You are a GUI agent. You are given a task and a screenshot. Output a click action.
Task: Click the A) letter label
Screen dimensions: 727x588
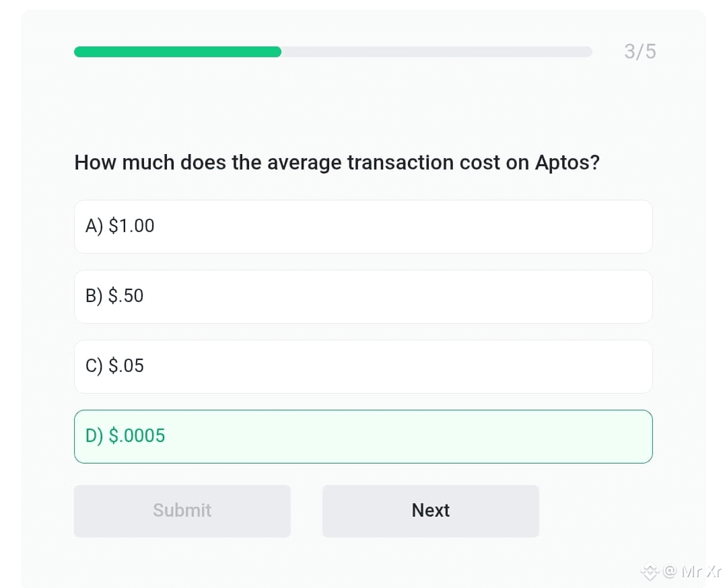(x=94, y=226)
